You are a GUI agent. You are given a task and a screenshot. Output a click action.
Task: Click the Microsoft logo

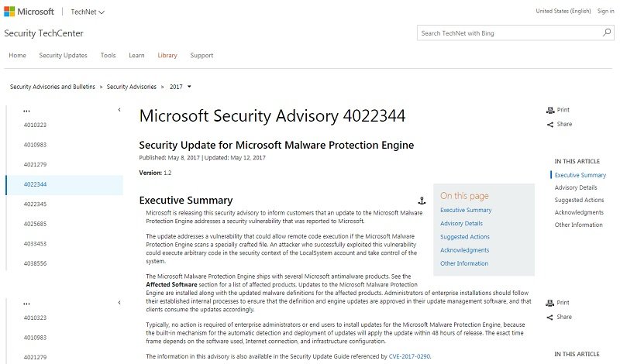point(29,12)
